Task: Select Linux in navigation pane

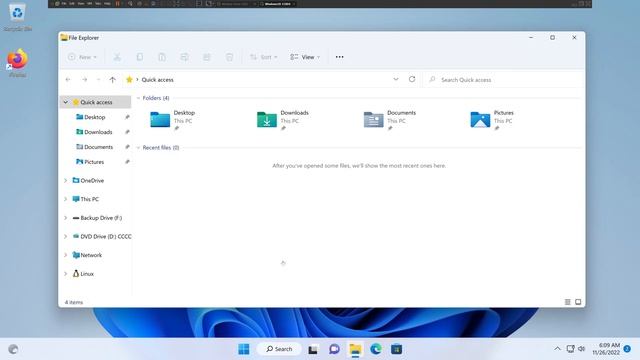Action: (x=87, y=274)
